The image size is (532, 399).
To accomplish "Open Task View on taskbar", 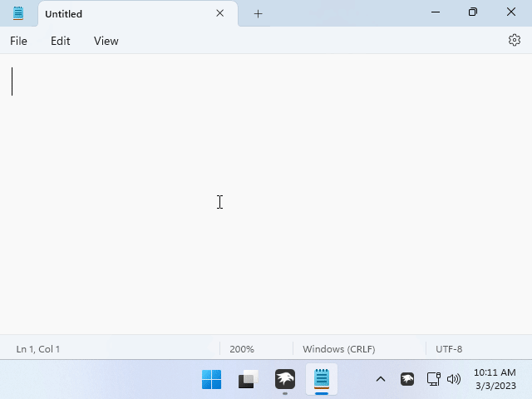I will point(249,380).
